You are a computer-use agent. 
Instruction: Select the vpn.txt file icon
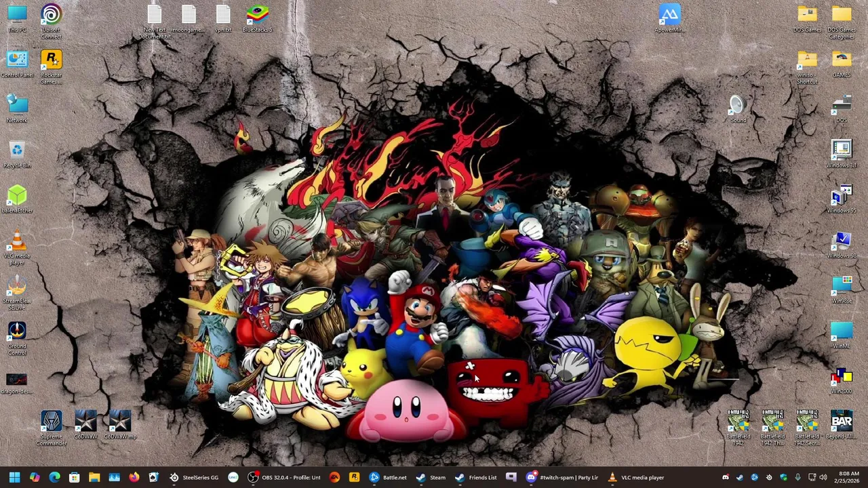click(x=223, y=19)
